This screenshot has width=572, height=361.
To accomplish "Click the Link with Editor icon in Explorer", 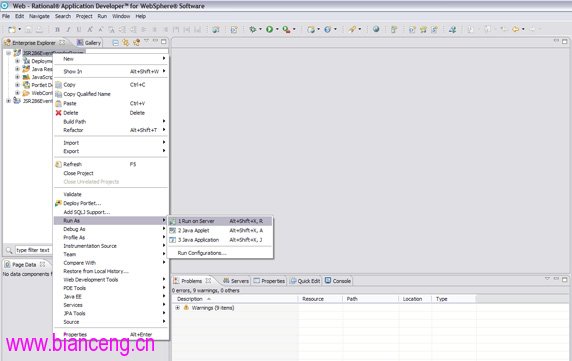I will (125, 43).
